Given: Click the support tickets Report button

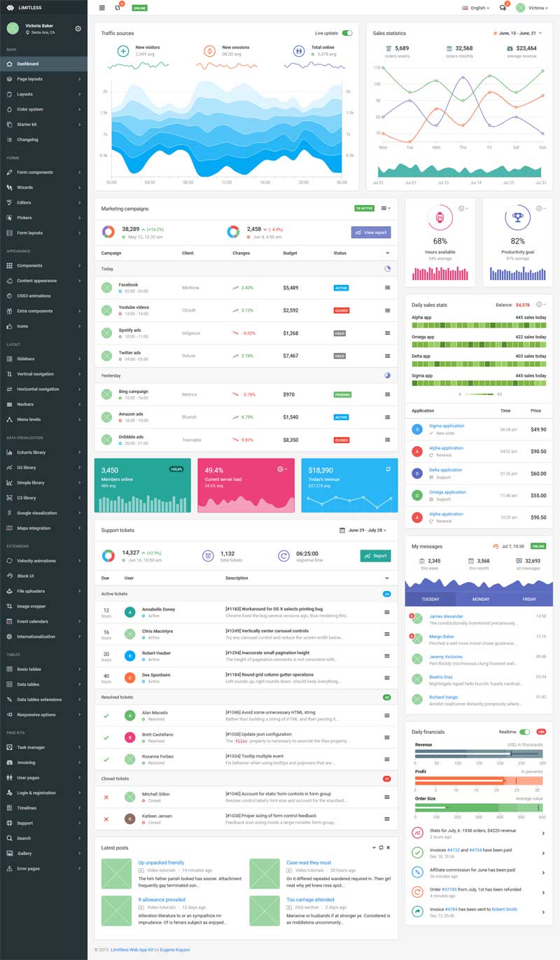Looking at the screenshot, I should pyautogui.click(x=376, y=555).
